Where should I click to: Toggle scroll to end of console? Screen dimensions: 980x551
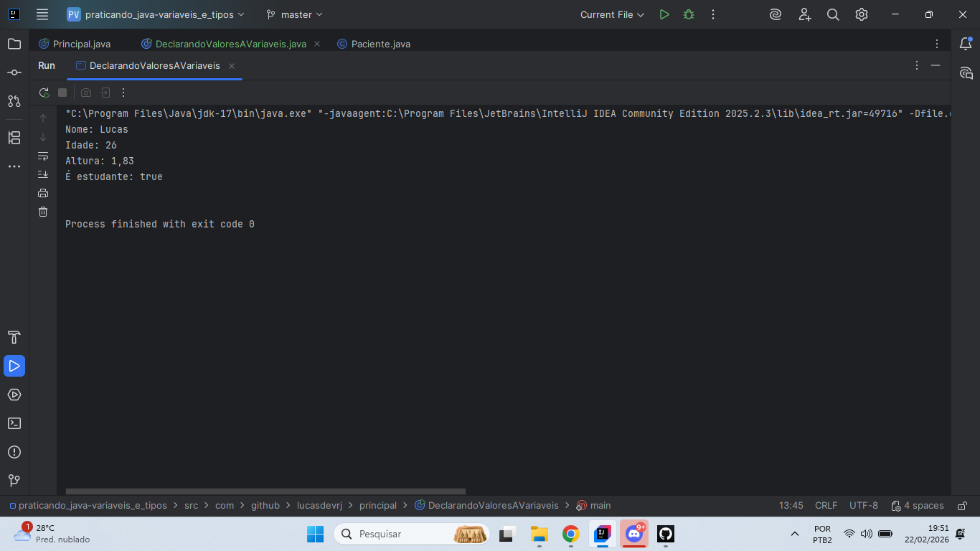click(x=43, y=174)
